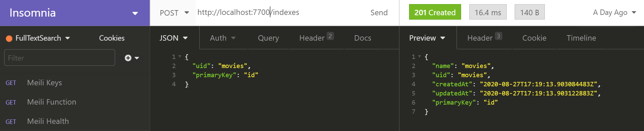This screenshot has width=644, height=131.
Task: Click the plus create-request icon
Action: [128, 58]
